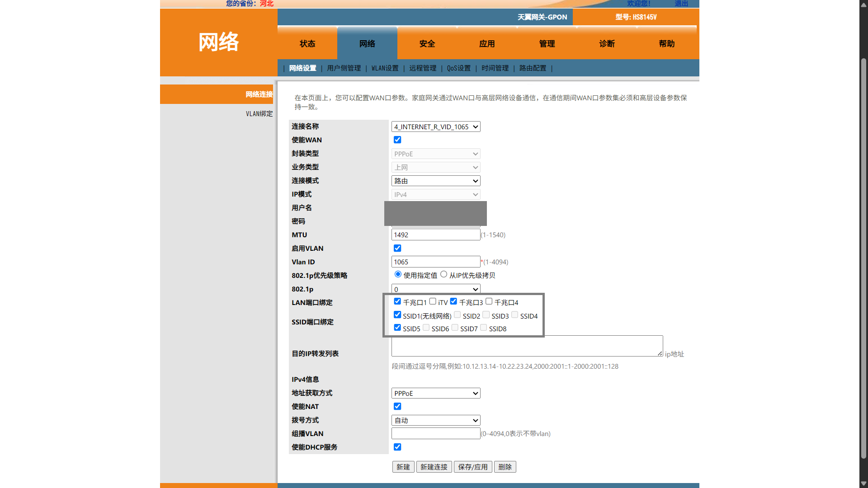Click the 新建连接 button
868x488 pixels.
pyautogui.click(x=434, y=467)
